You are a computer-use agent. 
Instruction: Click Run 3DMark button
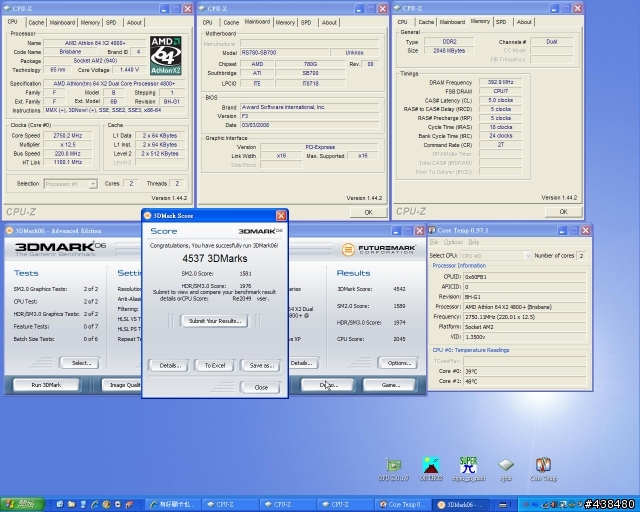[x=46, y=385]
